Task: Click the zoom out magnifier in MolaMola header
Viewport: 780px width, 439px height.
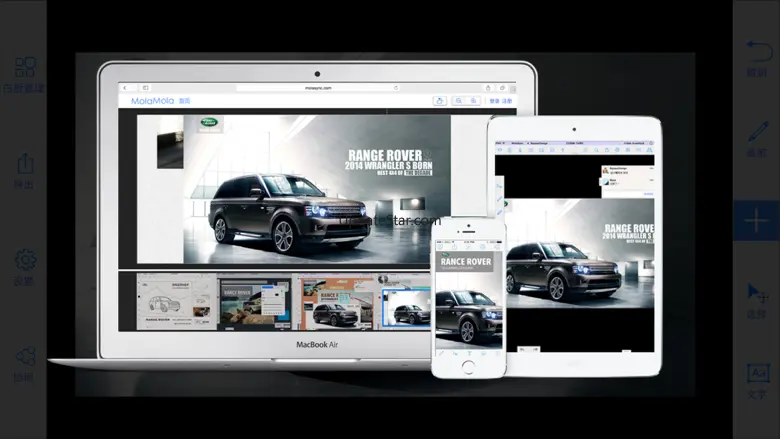Action: pos(459,101)
